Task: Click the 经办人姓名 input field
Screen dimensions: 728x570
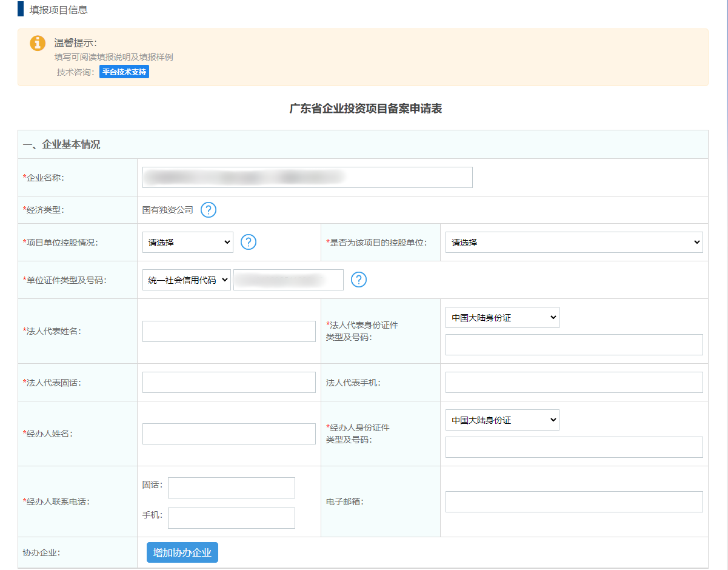Action: coord(229,434)
